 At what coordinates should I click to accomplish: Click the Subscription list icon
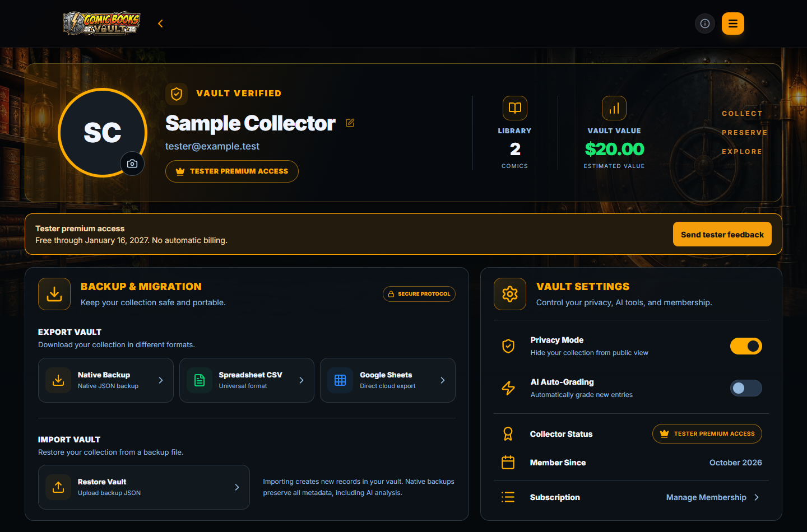pos(508,497)
